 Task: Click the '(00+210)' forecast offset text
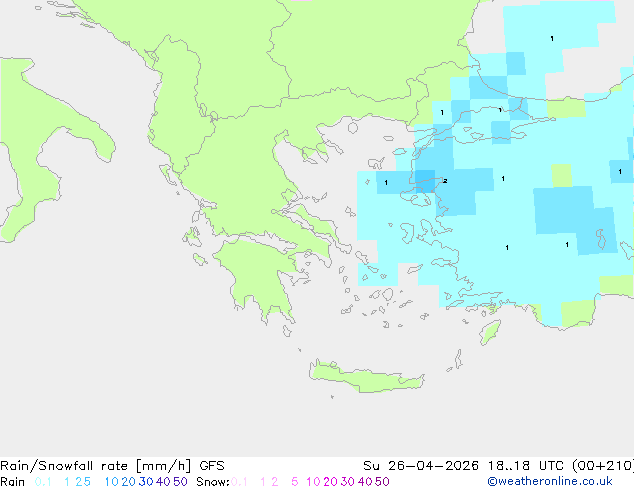click(603, 466)
